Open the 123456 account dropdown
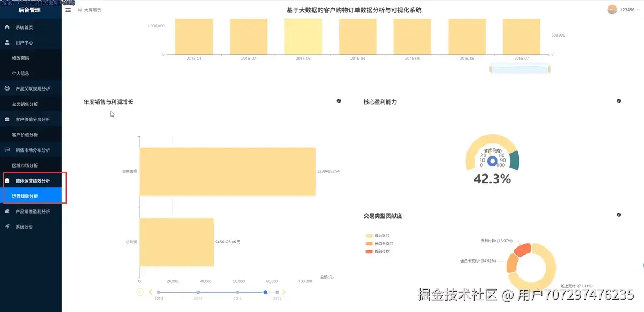644x312 pixels. 624,9
